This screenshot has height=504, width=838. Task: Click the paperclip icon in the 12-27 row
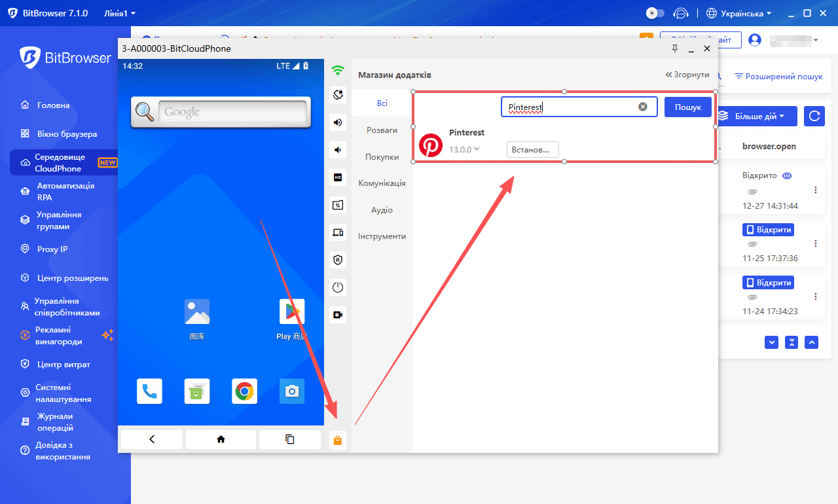point(752,192)
